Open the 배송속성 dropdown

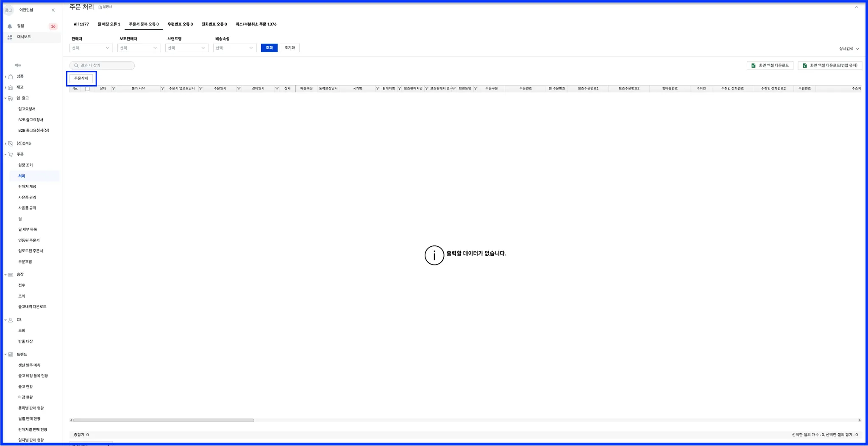[235, 48]
